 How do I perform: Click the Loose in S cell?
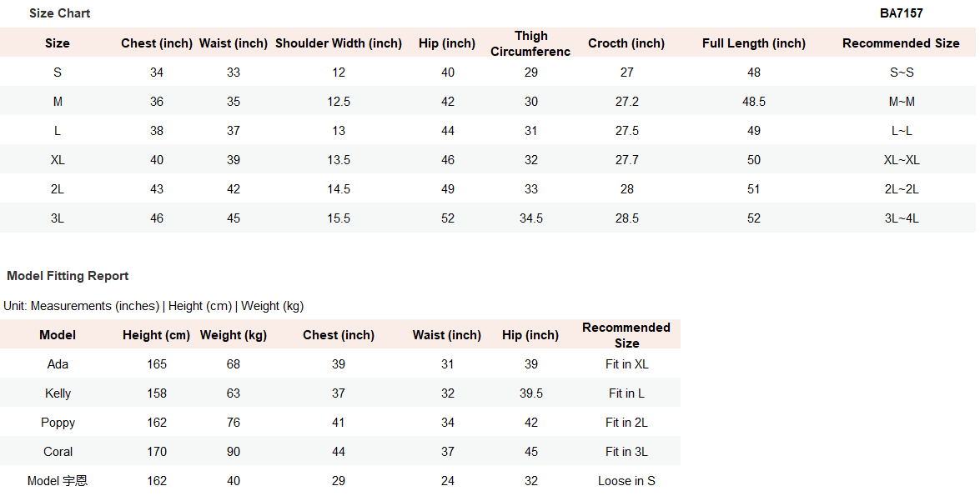[x=626, y=481]
